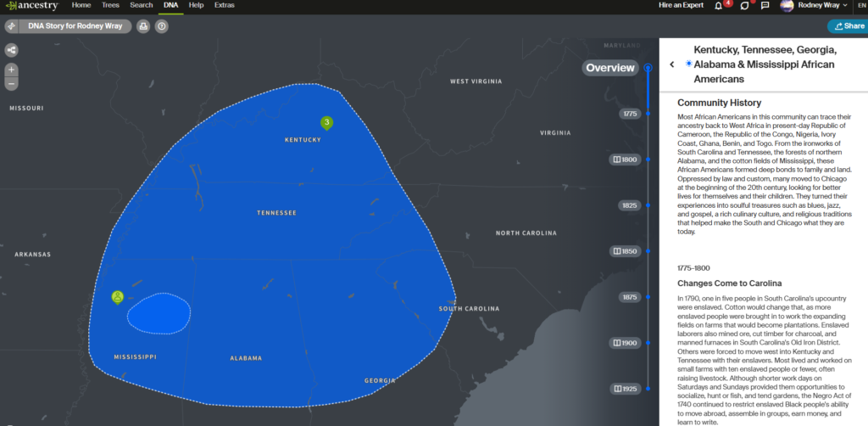Click the print icon
The width and height of the screenshot is (868, 426).
coord(143,26)
